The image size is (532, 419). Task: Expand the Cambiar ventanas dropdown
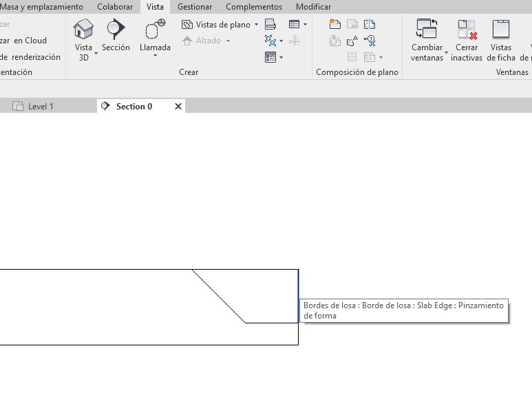(447, 53)
